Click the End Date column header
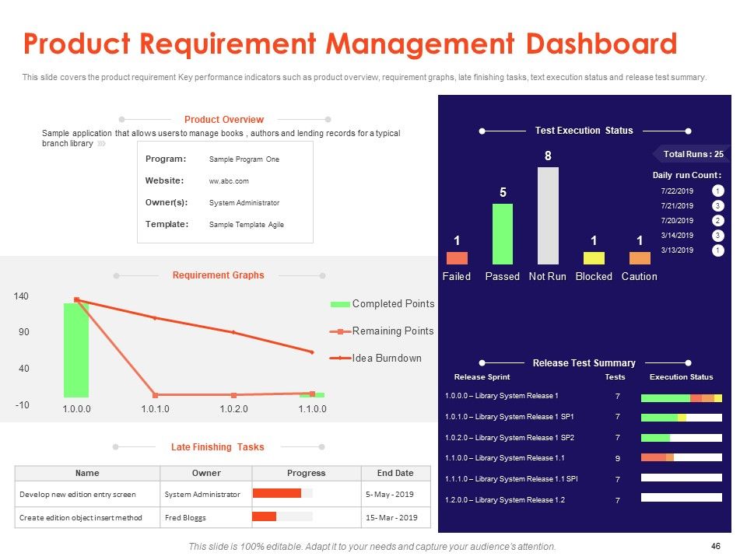The width and height of the screenshot is (747, 560). click(x=395, y=473)
